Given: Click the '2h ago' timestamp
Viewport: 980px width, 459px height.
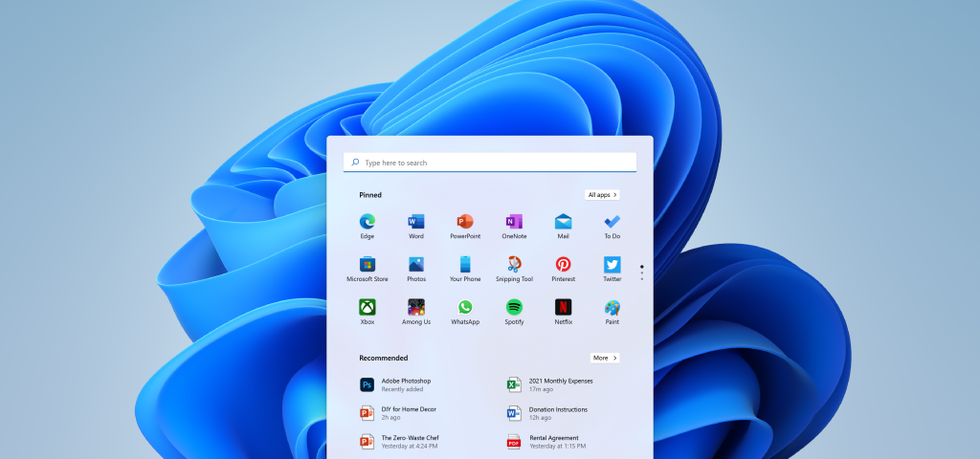Looking at the screenshot, I should (x=390, y=417).
